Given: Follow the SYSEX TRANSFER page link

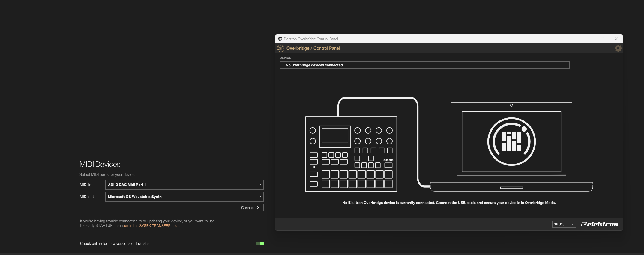Looking at the screenshot, I should [152, 226].
